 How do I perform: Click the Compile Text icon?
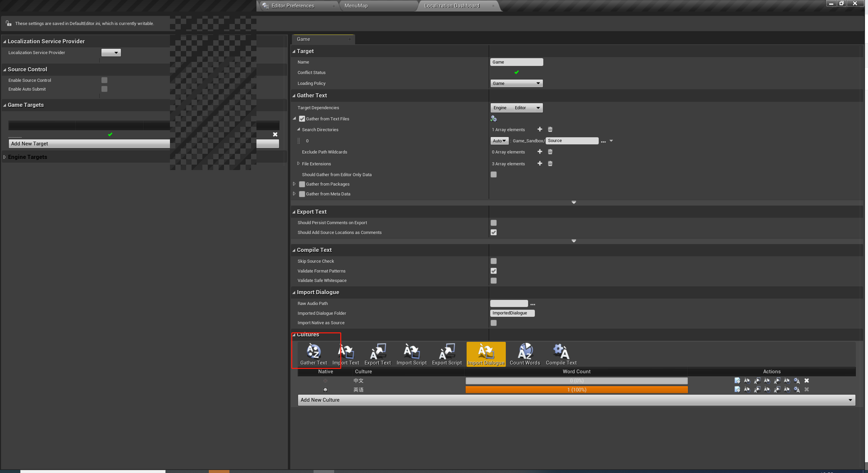pos(561,353)
